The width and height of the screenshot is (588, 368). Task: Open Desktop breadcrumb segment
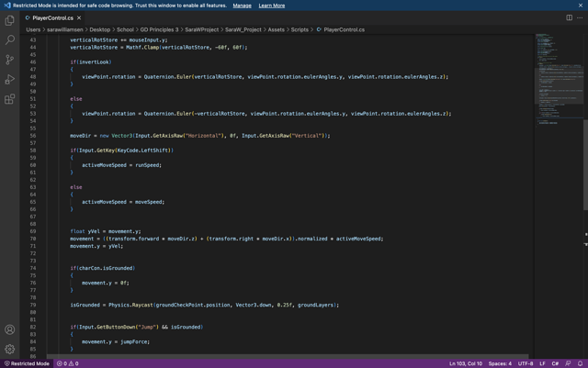pos(100,29)
